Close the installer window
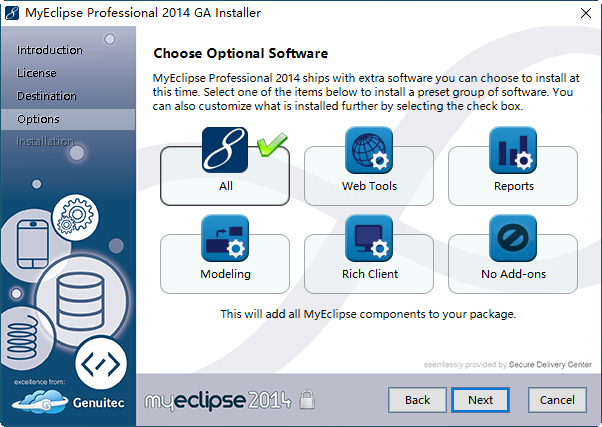Image resolution: width=602 pixels, height=427 pixels. pos(582,15)
